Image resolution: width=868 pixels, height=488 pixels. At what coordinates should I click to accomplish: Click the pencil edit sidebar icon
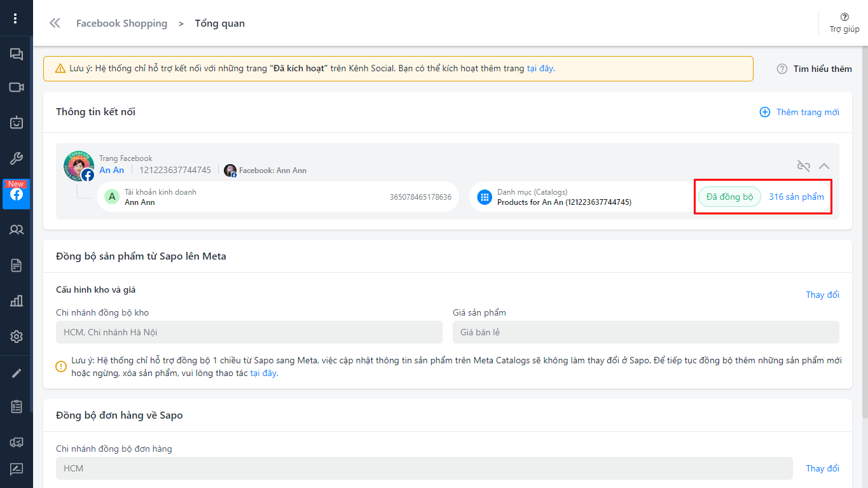tap(17, 373)
